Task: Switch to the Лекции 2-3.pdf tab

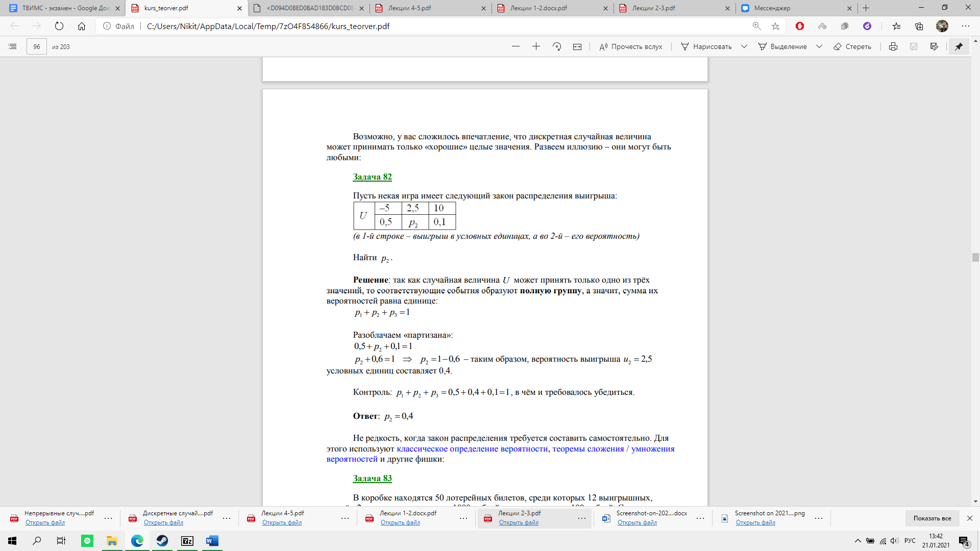Action: 675,8
